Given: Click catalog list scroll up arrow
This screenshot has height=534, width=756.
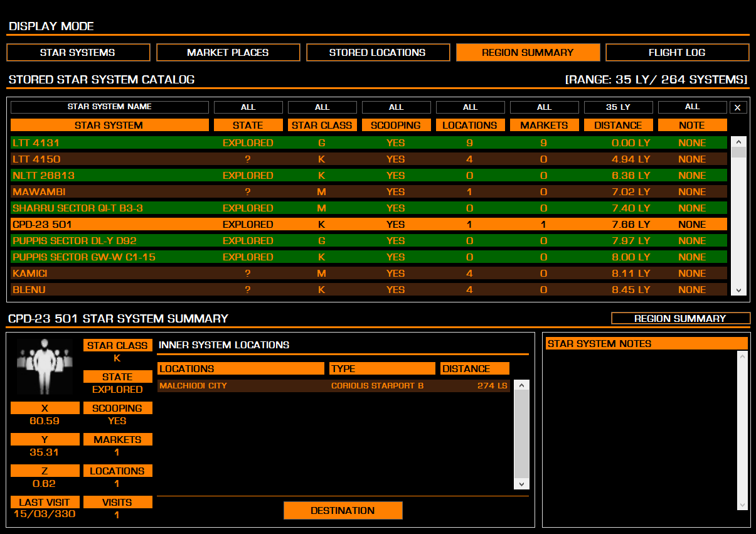Looking at the screenshot, I should point(738,142).
